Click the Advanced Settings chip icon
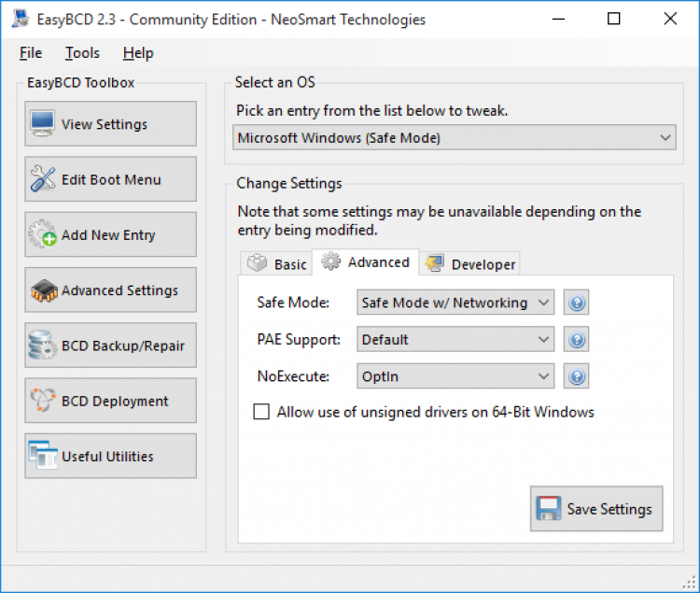The width and height of the screenshot is (700, 593). (x=43, y=290)
